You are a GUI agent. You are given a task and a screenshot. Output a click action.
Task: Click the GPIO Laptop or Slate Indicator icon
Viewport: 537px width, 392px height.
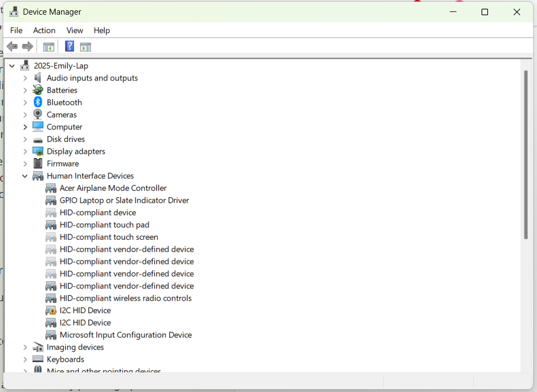51,200
